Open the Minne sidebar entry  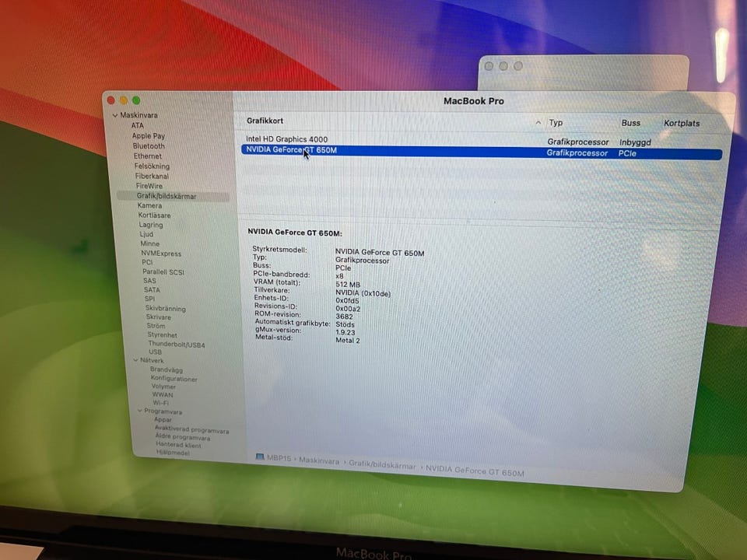[x=150, y=243]
